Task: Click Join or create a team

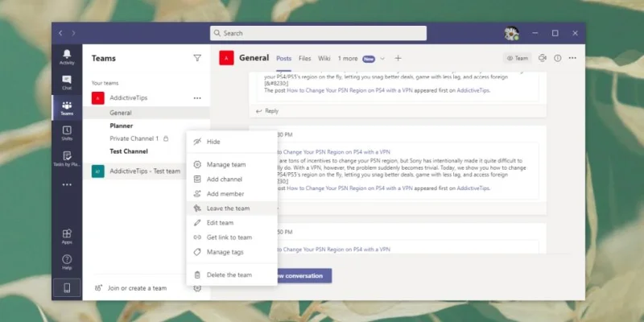Action: [137, 288]
